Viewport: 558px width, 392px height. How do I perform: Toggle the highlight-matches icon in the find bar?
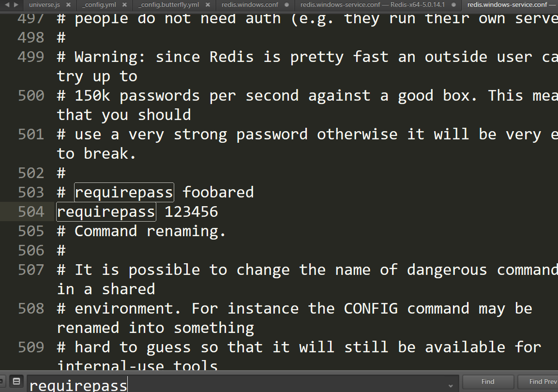tap(16, 381)
